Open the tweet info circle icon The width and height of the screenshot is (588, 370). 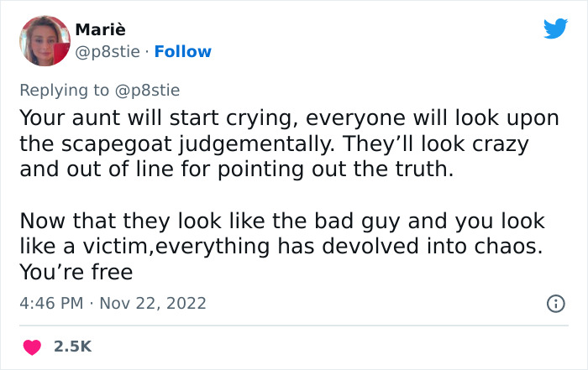tap(555, 302)
